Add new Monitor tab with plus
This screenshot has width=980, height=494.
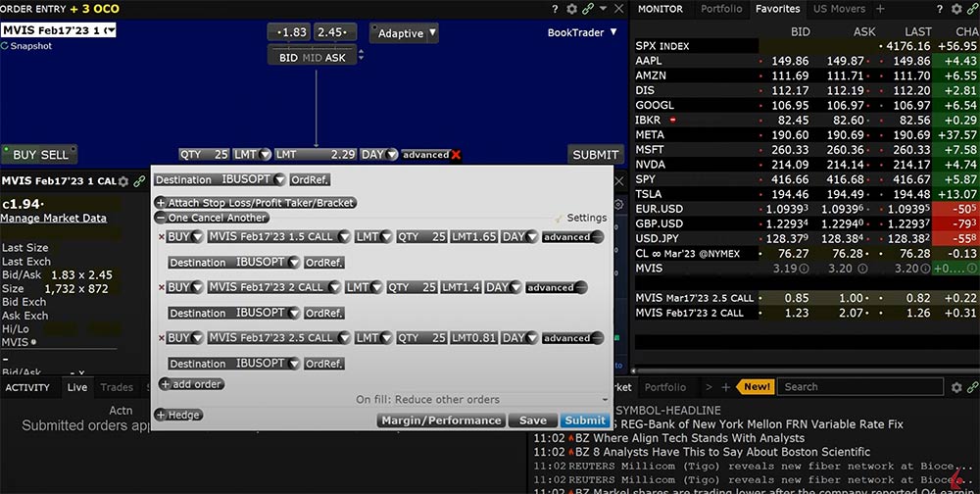point(880,9)
